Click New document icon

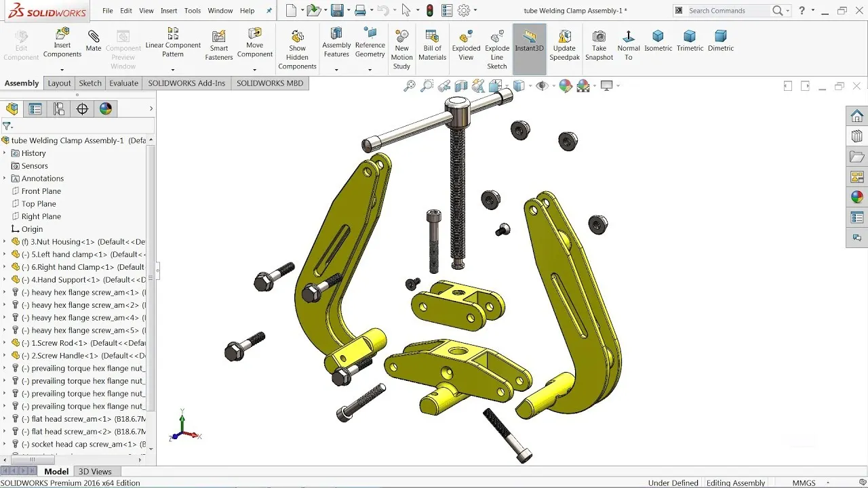click(292, 10)
